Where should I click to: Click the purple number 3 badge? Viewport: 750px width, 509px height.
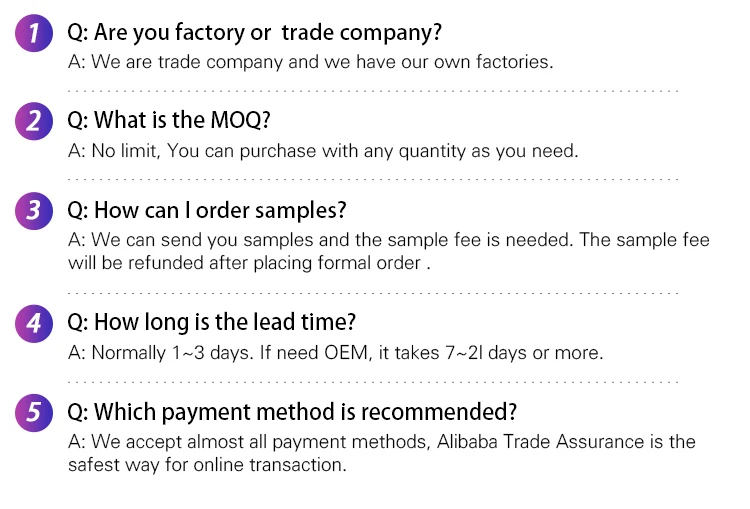click(x=34, y=211)
